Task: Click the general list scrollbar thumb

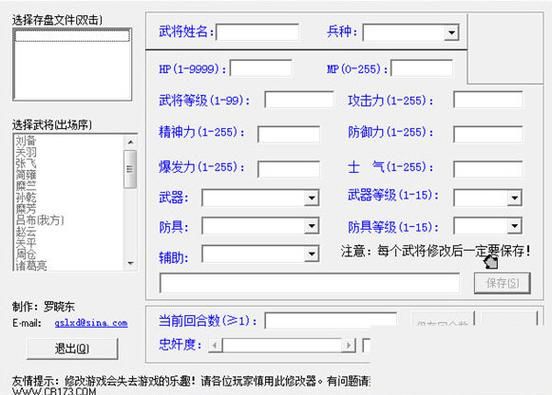Action: click(x=130, y=169)
